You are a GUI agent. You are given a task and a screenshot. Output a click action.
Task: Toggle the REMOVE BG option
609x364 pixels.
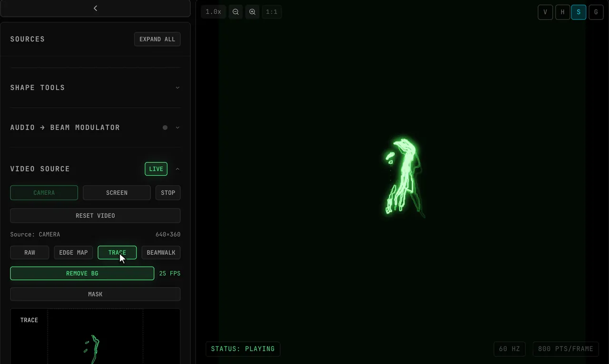[x=82, y=273]
